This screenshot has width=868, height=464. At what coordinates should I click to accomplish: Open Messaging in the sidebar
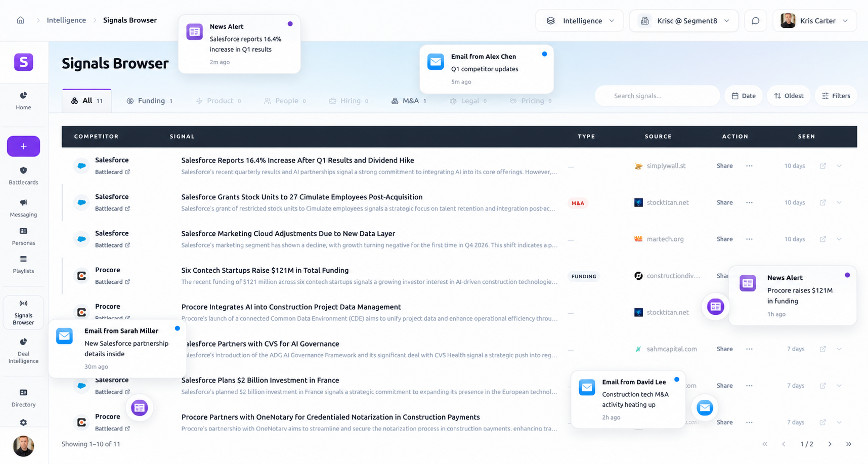point(23,208)
